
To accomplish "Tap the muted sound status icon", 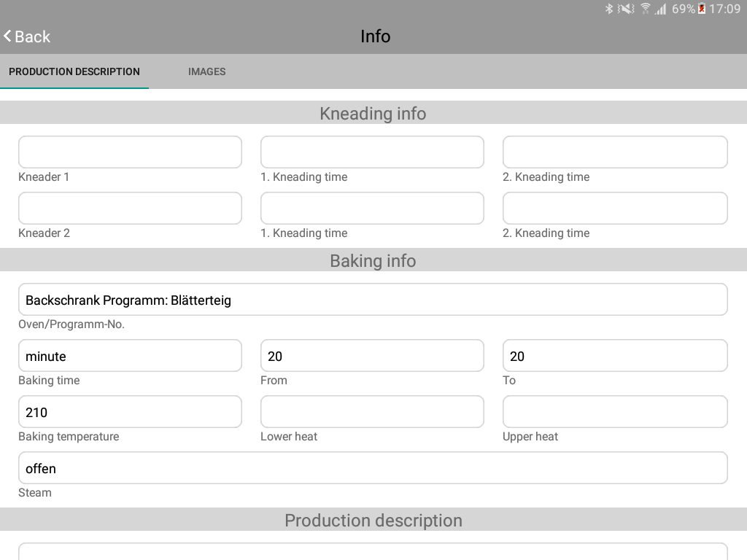I will point(626,9).
